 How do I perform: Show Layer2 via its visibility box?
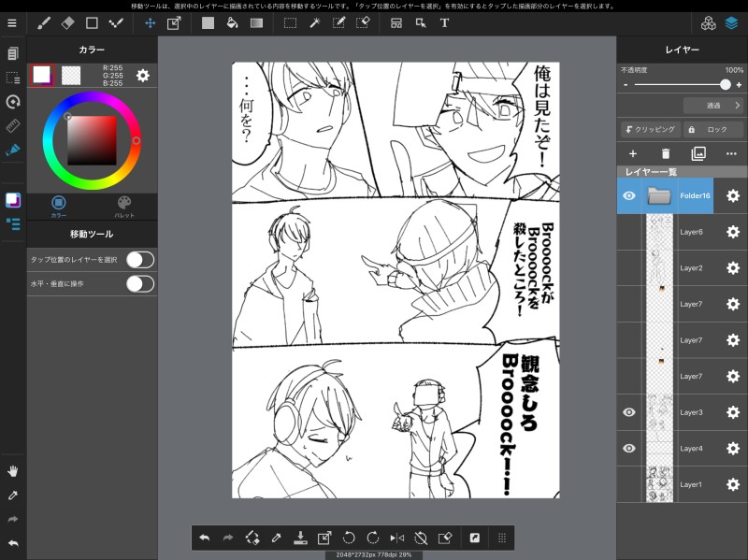629,268
